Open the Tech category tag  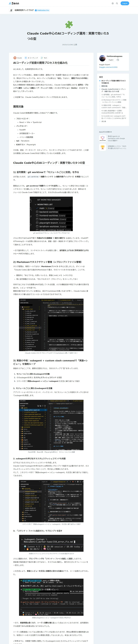point(44,58)
